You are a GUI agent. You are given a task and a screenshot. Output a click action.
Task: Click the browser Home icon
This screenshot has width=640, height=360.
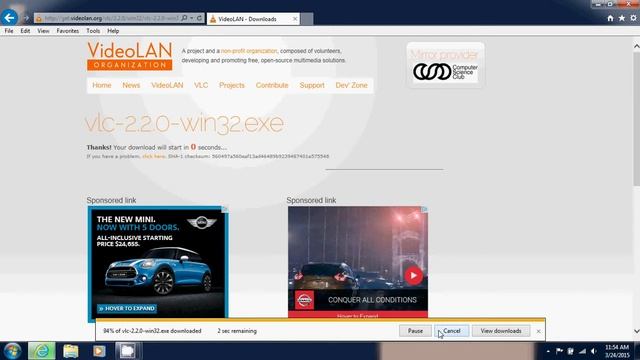pyautogui.click(x=610, y=18)
